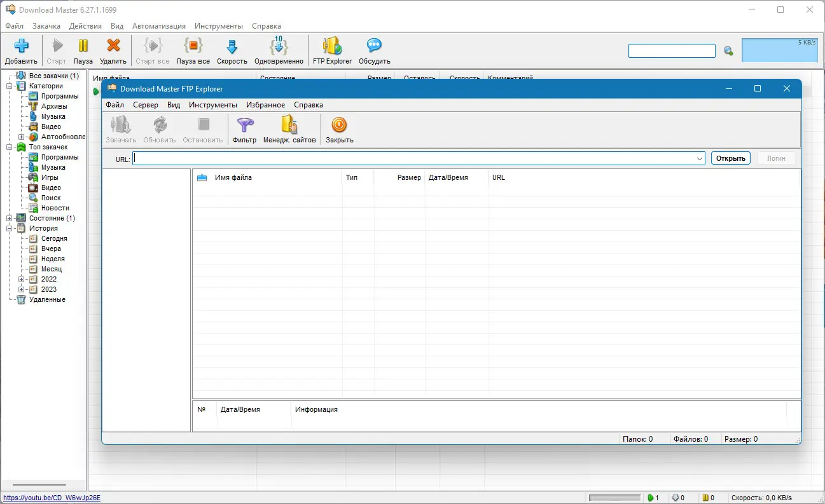
Task: Select Программы under Категории
Action: click(x=60, y=96)
